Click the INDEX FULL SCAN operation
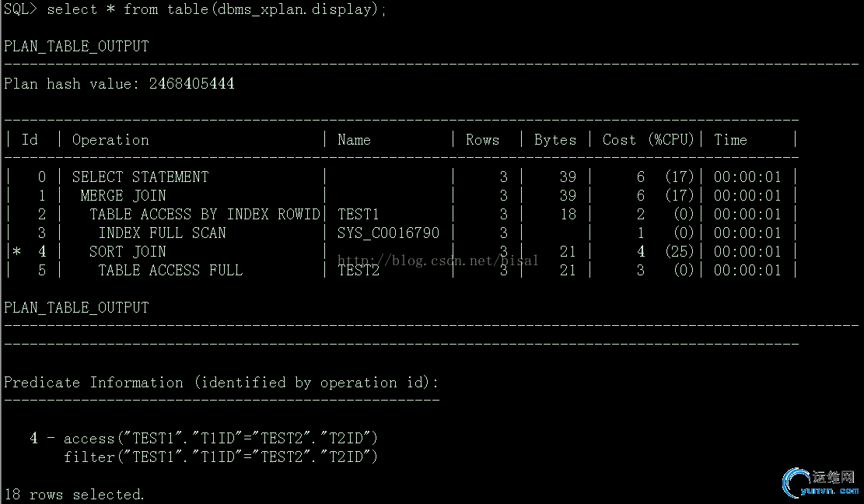 click(x=162, y=233)
